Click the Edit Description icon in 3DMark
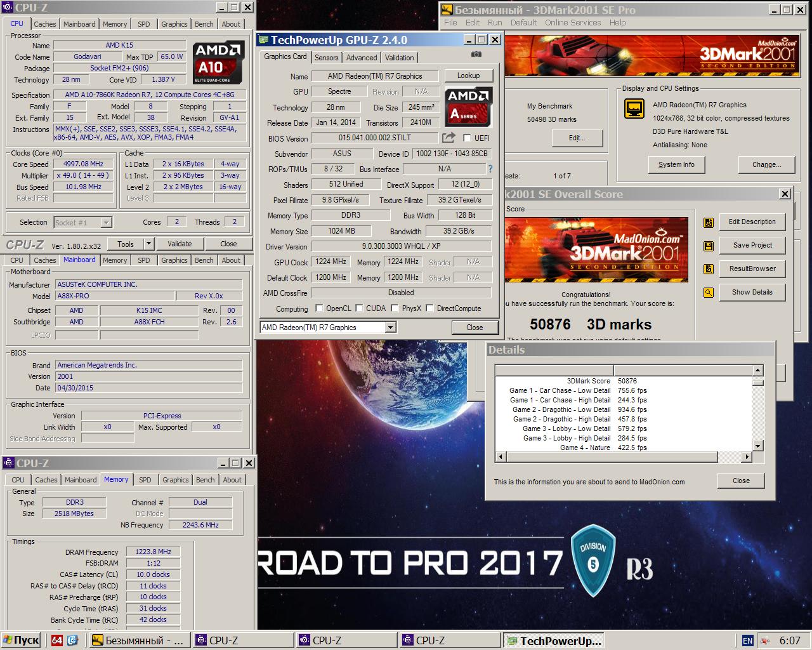The image size is (812, 650). pyautogui.click(x=709, y=222)
